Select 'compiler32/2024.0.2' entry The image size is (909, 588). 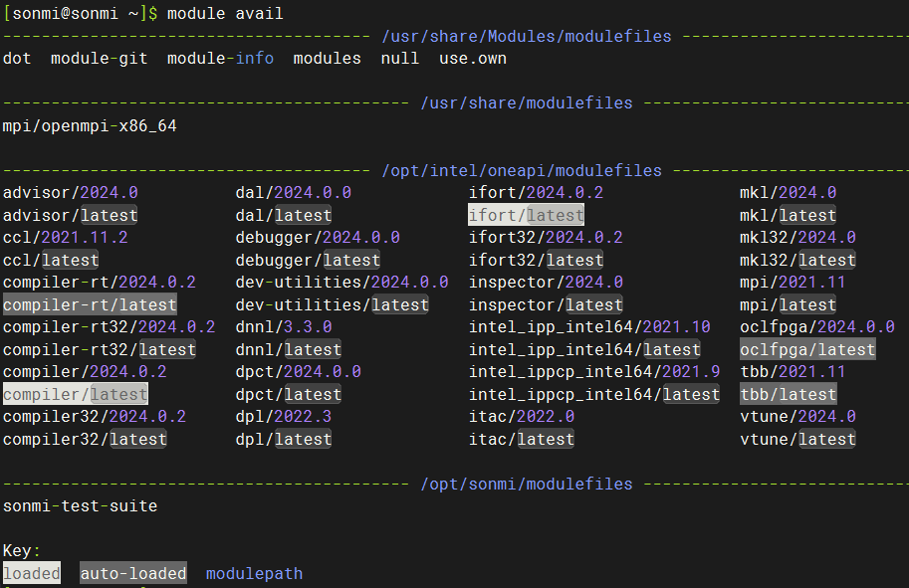coord(95,417)
